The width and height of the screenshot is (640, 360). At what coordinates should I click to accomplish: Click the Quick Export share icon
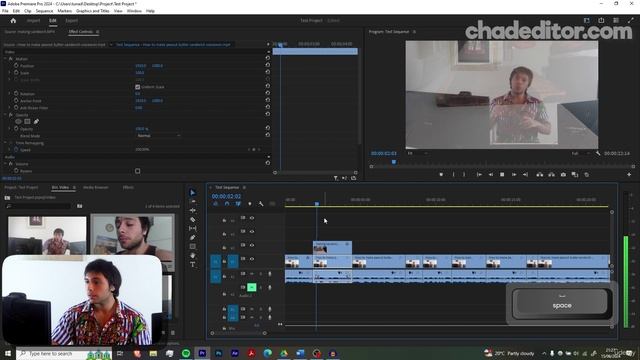pyautogui.click(x=601, y=20)
